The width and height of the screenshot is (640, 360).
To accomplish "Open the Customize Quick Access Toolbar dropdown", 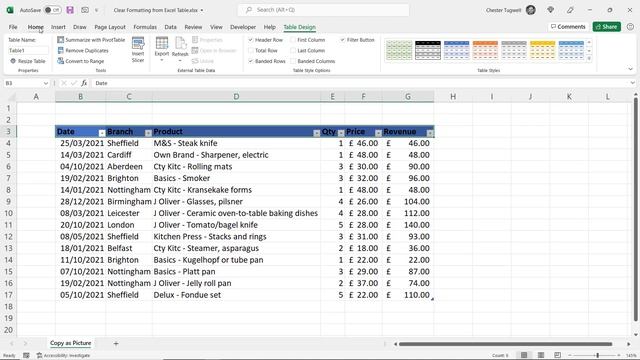I will click(x=97, y=10).
